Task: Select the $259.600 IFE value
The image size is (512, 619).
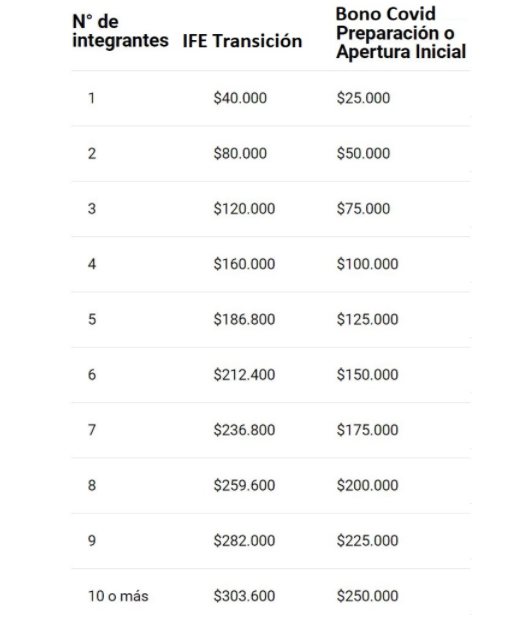Action: click(244, 485)
